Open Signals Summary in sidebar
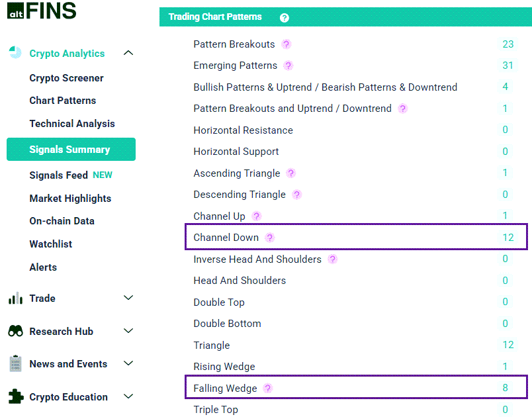 click(x=70, y=150)
